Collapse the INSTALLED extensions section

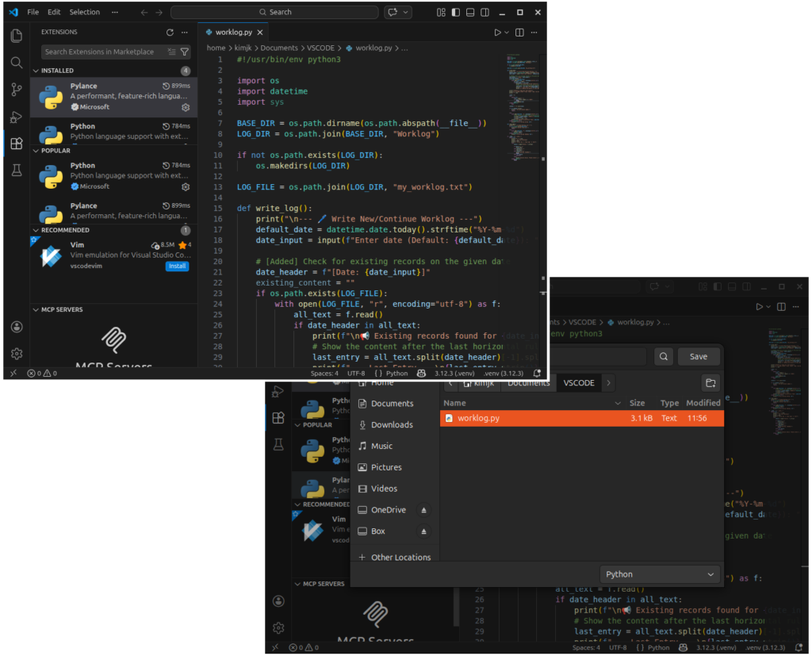point(36,71)
